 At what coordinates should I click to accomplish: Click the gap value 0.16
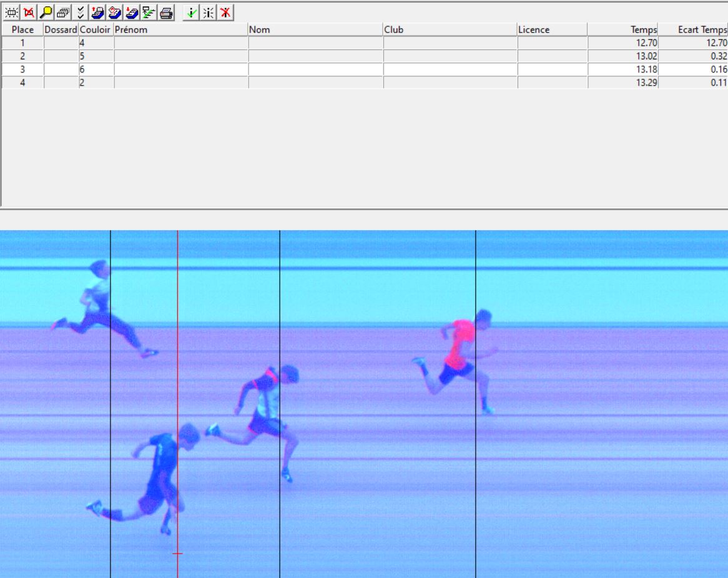click(x=719, y=70)
